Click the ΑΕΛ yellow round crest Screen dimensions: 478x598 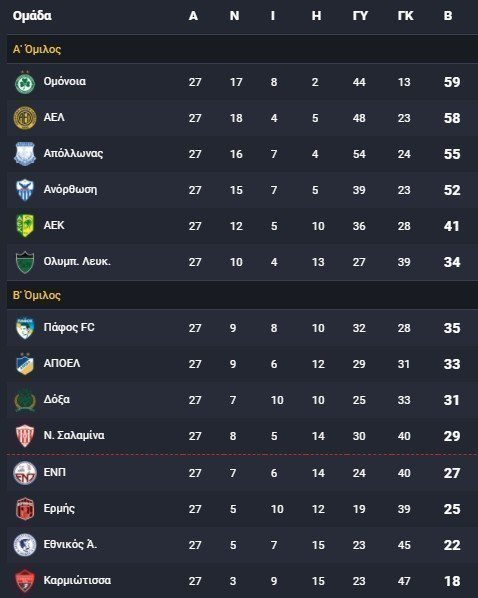25,118
